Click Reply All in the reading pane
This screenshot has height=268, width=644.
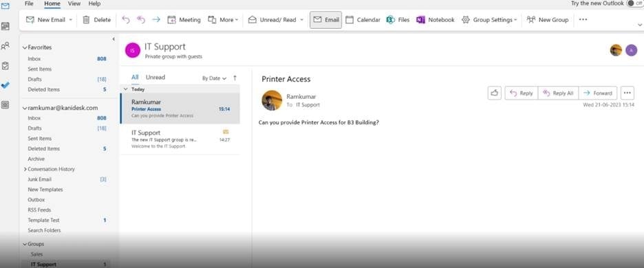pyautogui.click(x=558, y=93)
